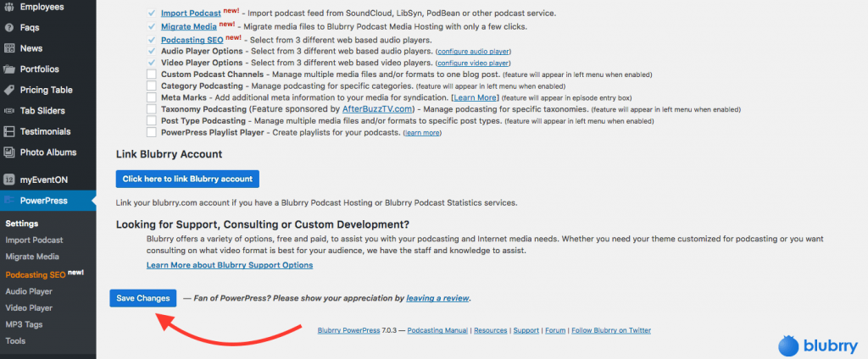Click the myEventON calendar icon

[8, 179]
